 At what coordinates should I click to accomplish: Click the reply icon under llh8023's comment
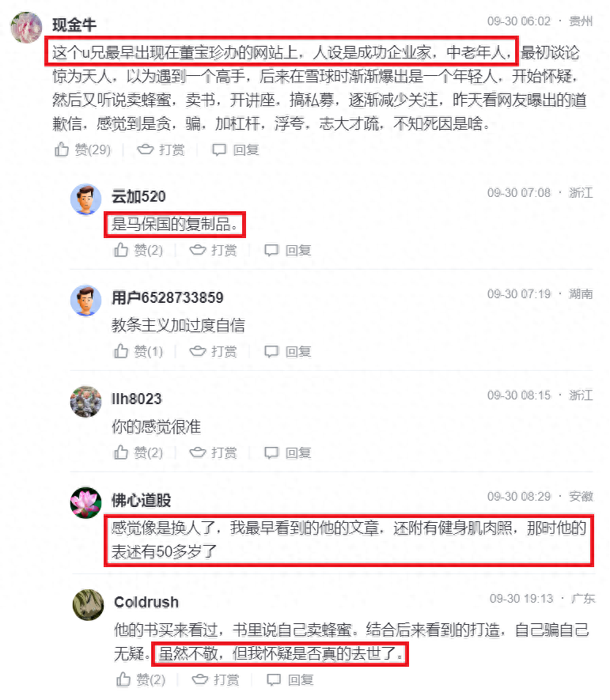271,453
